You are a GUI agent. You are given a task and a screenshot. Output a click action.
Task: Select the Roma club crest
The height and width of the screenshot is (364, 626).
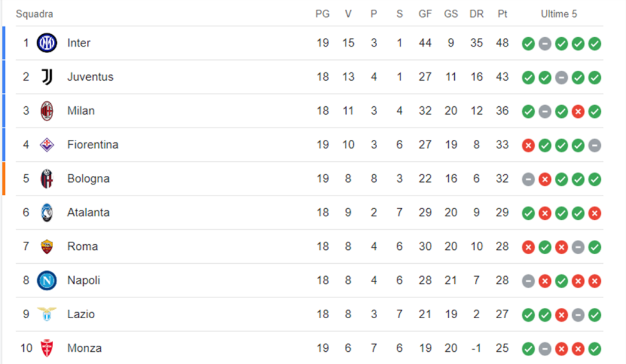coord(46,246)
